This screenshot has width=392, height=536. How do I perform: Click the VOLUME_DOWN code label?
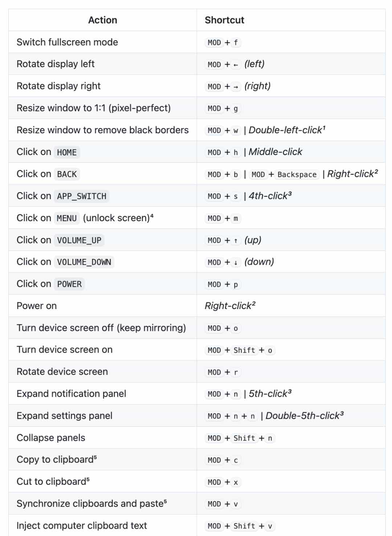pos(84,262)
